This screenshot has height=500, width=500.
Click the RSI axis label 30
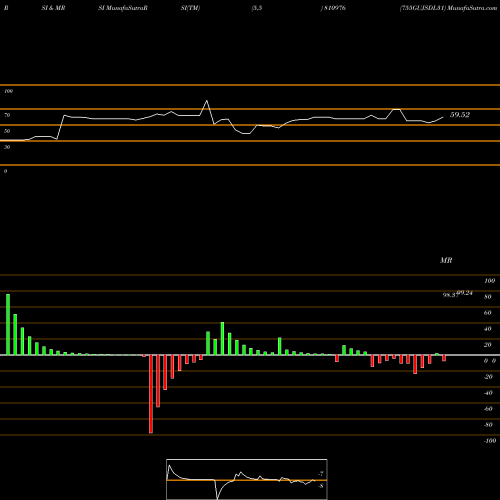(7, 147)
